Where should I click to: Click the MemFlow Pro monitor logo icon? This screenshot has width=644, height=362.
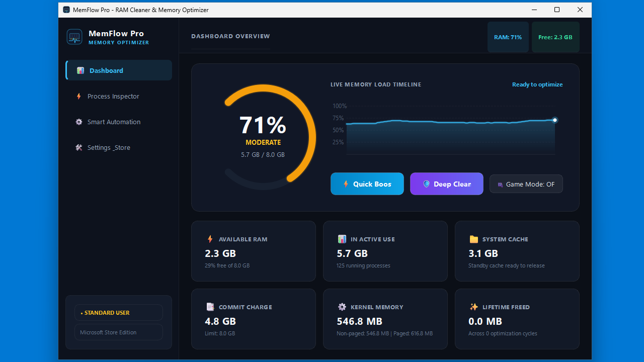[x=74, y=37]
